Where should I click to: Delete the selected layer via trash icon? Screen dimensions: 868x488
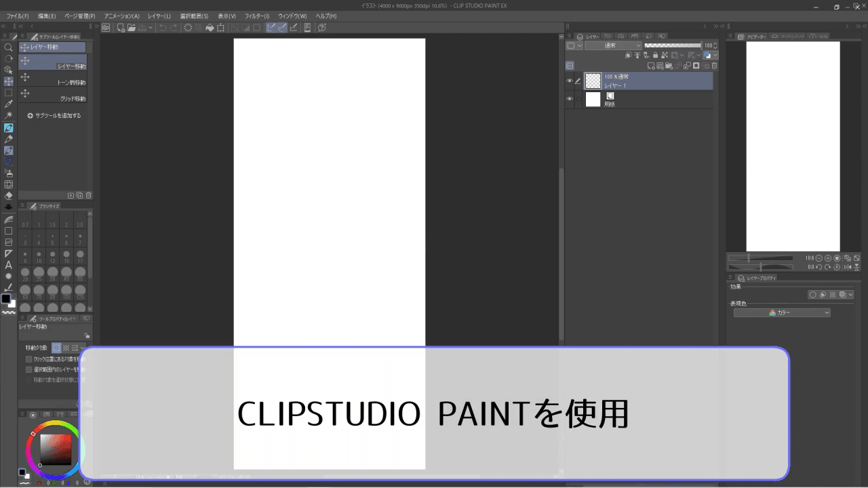714,66
